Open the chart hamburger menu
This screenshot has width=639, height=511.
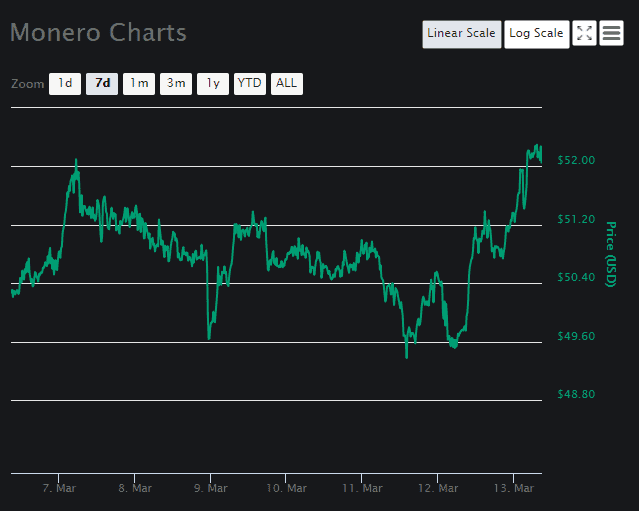[611, 33]
